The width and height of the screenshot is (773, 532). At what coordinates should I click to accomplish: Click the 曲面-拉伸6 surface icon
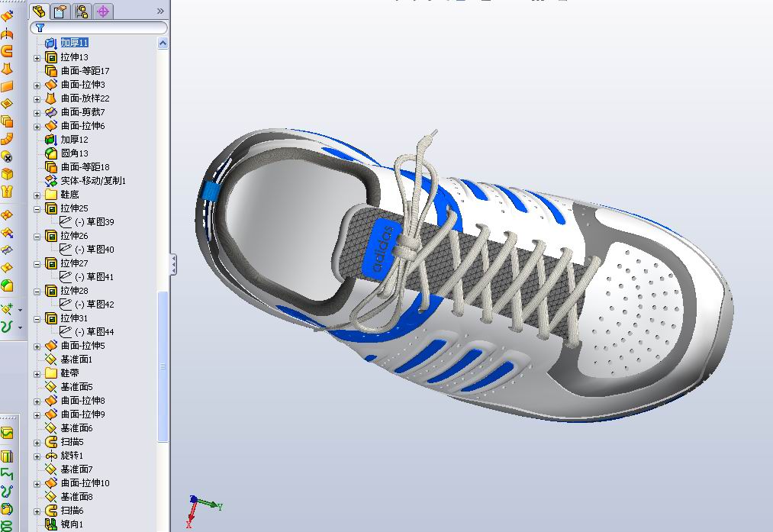51,126
